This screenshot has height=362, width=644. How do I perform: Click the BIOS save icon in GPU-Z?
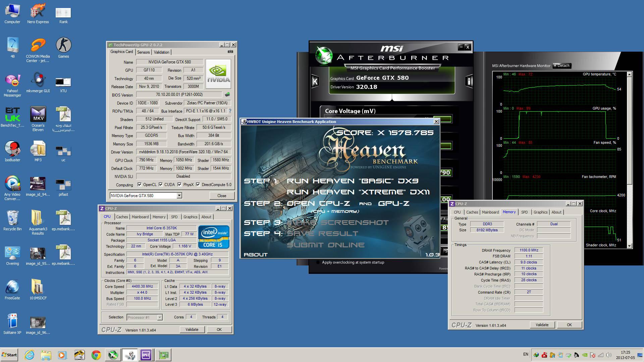(227, 95)
